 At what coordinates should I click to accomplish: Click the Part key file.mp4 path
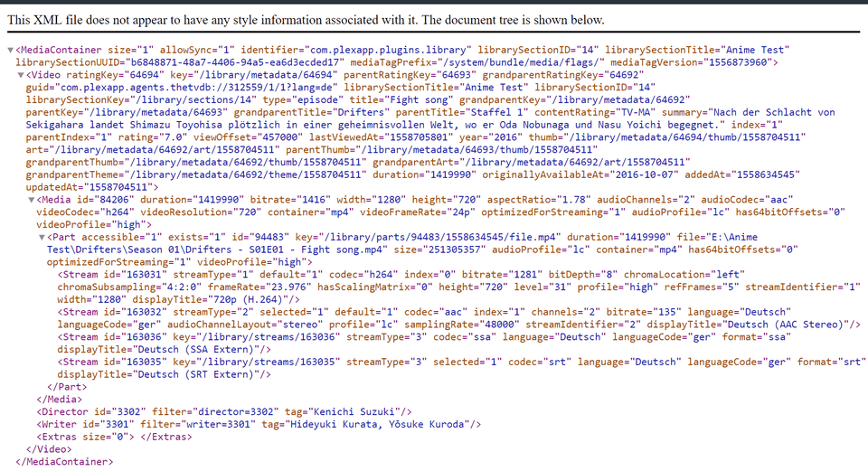pyautogui.click(x=439, y=237)
